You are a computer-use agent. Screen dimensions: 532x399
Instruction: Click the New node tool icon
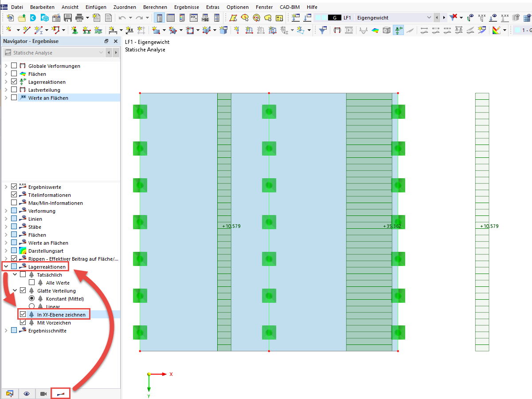9,30
